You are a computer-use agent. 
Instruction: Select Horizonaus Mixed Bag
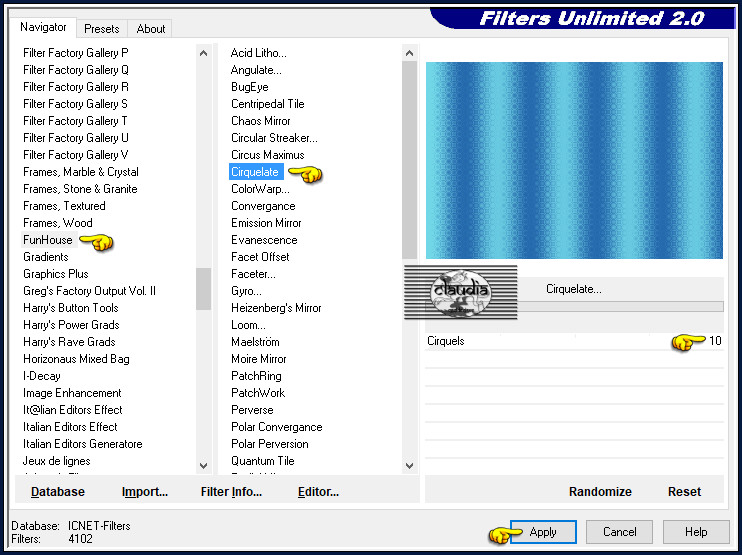pos(76,359)
